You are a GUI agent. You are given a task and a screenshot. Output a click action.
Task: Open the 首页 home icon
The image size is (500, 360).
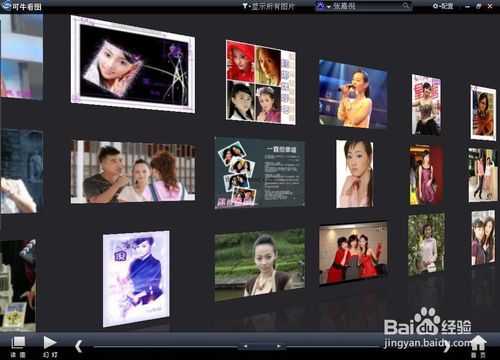[478, 347]
